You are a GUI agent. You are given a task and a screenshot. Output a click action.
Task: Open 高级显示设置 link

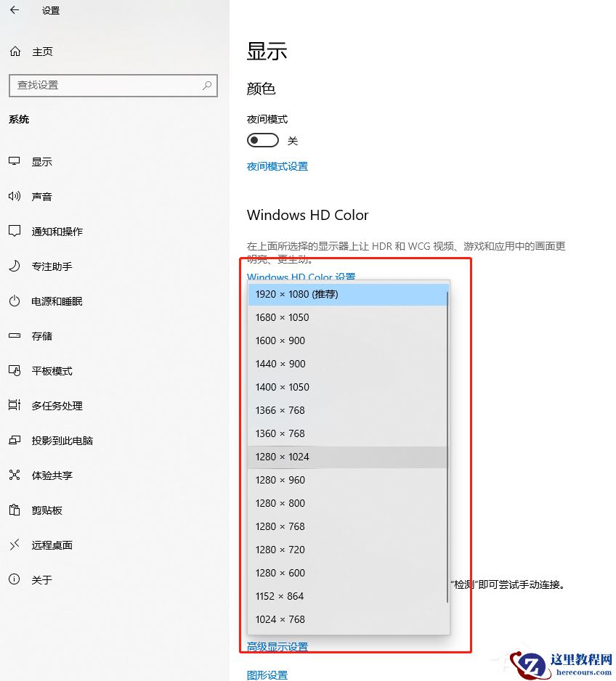click(x=277, y=646)
